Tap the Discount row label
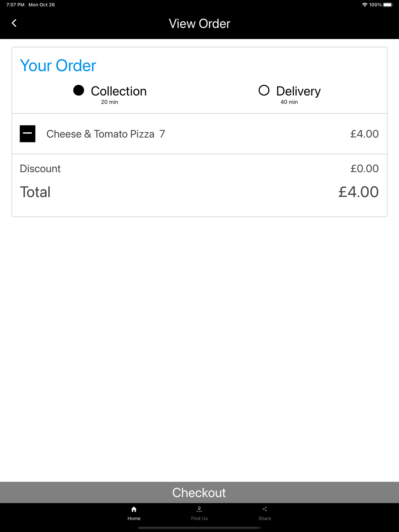 point(40,169)
